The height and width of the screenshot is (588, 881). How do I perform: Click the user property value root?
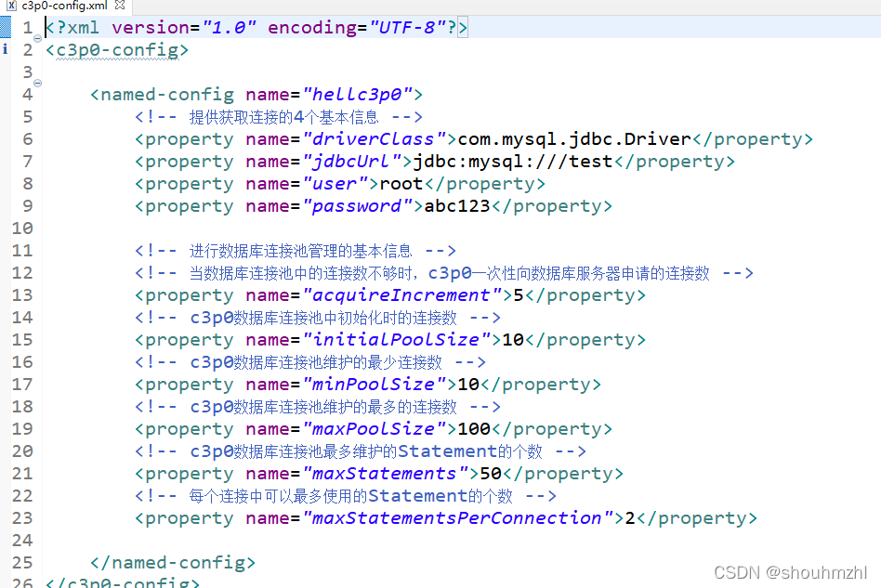pyautogui.click(x=400, y=183)
